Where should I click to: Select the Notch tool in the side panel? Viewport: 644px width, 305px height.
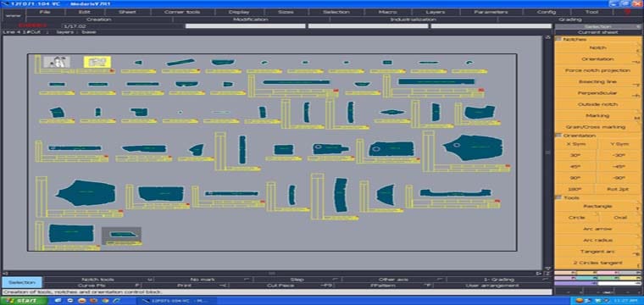pyautogui.click(x=597, y=48)
